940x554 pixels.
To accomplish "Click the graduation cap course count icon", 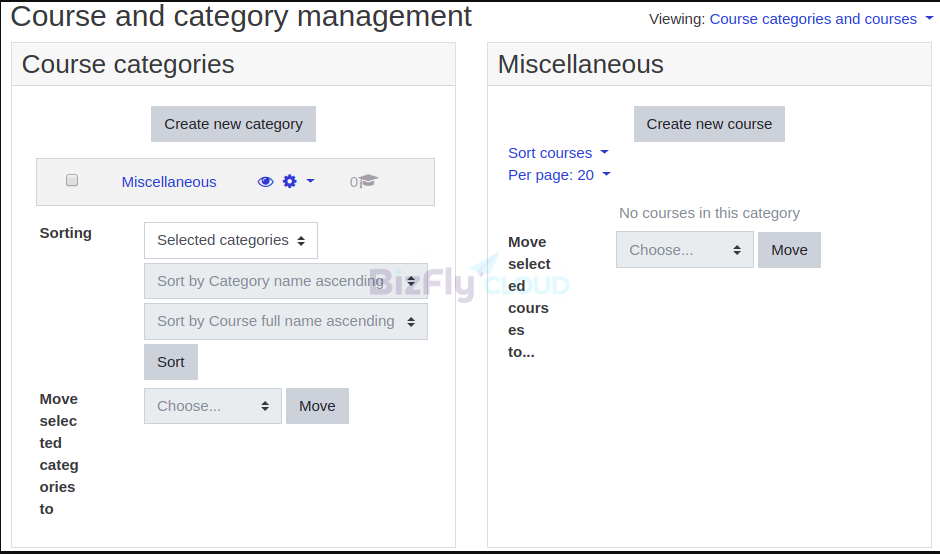I will click(x=368, y=181).
